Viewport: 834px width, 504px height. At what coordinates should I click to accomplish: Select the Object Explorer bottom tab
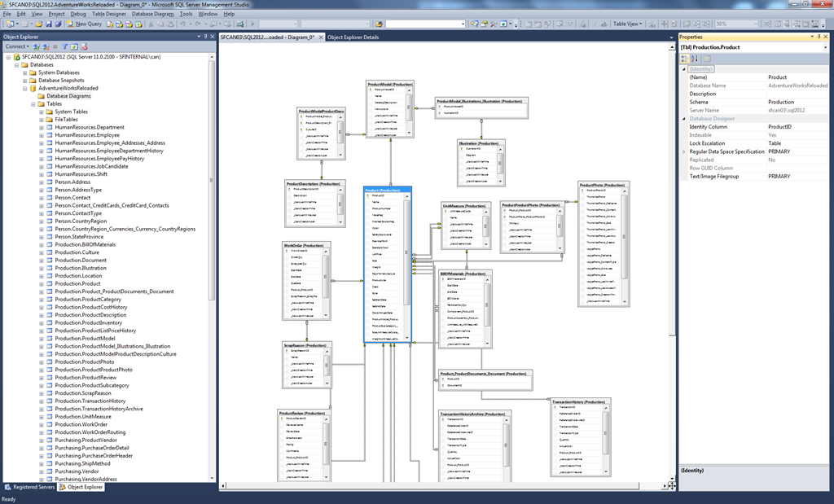pos(81,487)
